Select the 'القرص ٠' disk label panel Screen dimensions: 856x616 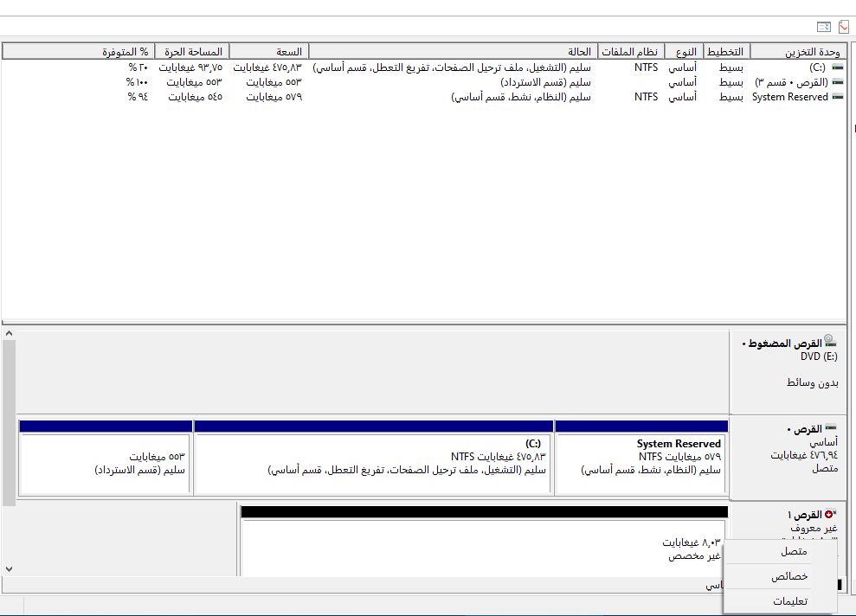[x=788, y=457]
